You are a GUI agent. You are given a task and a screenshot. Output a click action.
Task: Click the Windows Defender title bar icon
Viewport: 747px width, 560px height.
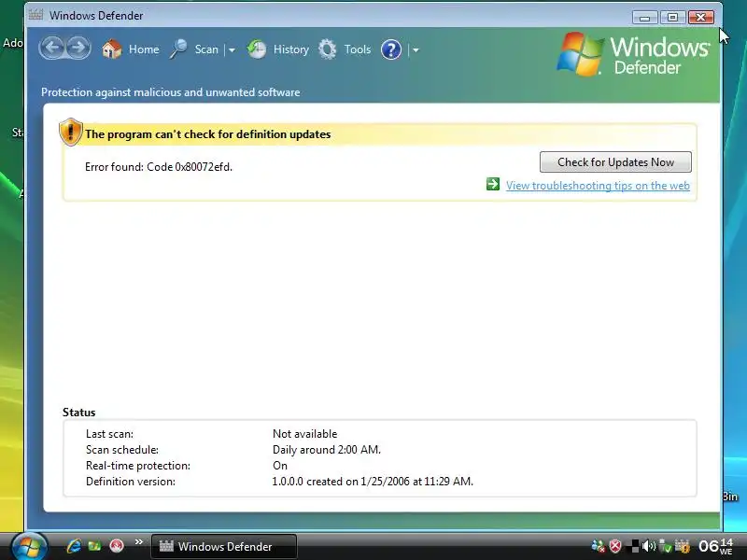(x=35, y=15)
